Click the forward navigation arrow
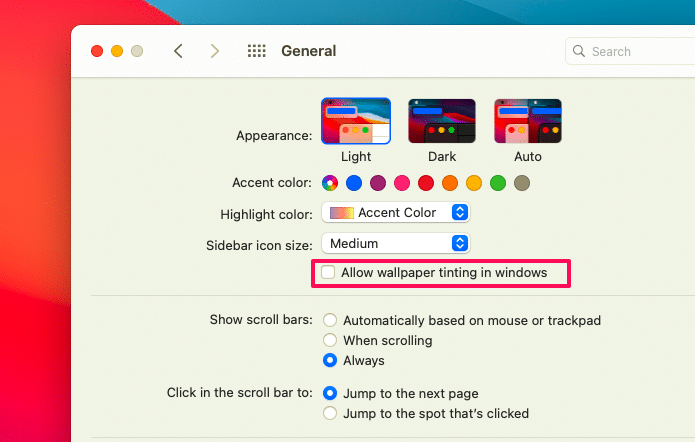 (214, 51)
